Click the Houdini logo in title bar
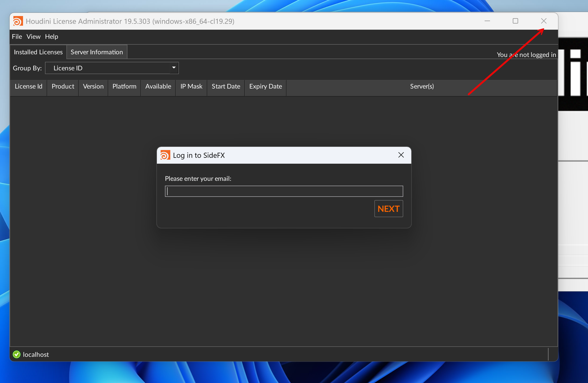This screenshot has width=588, height=383. click(x=18, y=21)
